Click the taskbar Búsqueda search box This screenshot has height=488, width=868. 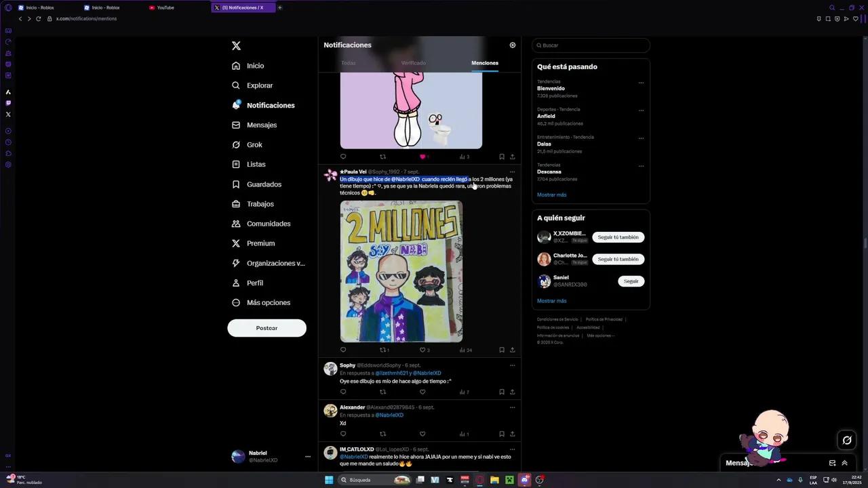pos(375,480)
